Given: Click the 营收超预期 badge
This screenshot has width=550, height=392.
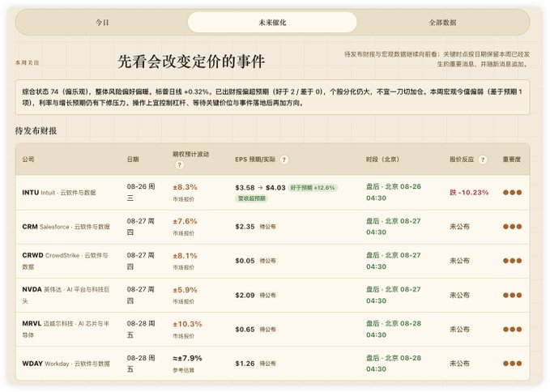Looking at the screenshot, I should pos(252,198).
